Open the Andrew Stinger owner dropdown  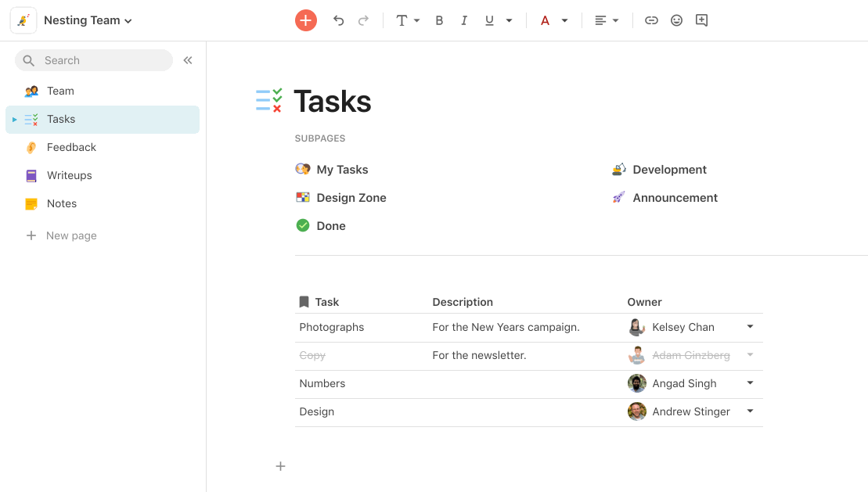pos(750,411)
